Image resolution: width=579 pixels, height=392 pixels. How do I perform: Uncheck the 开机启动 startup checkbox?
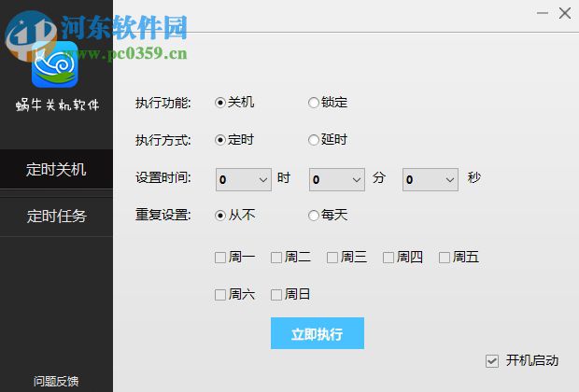492,361
